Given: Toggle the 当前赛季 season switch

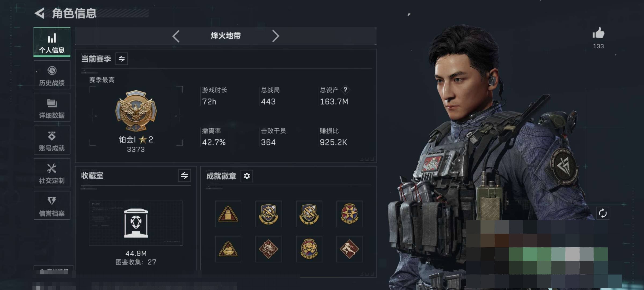Looking at the screenshot, I should point(122,59).
